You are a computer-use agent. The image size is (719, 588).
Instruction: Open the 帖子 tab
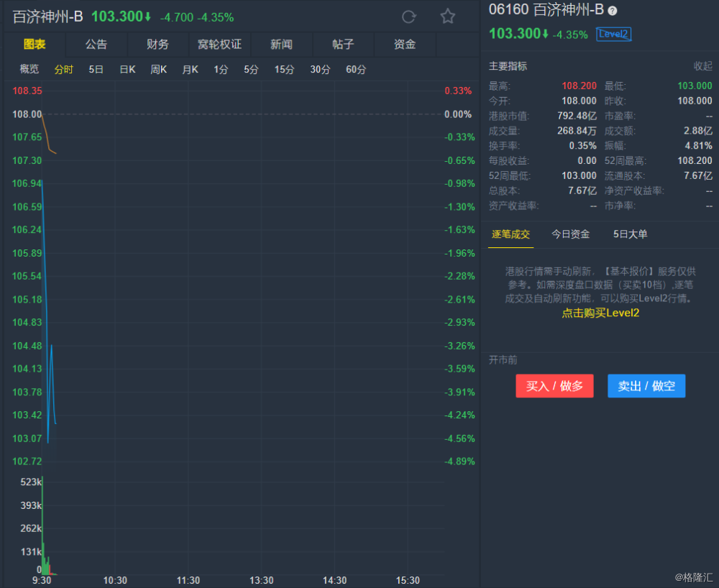coord(343,45)
